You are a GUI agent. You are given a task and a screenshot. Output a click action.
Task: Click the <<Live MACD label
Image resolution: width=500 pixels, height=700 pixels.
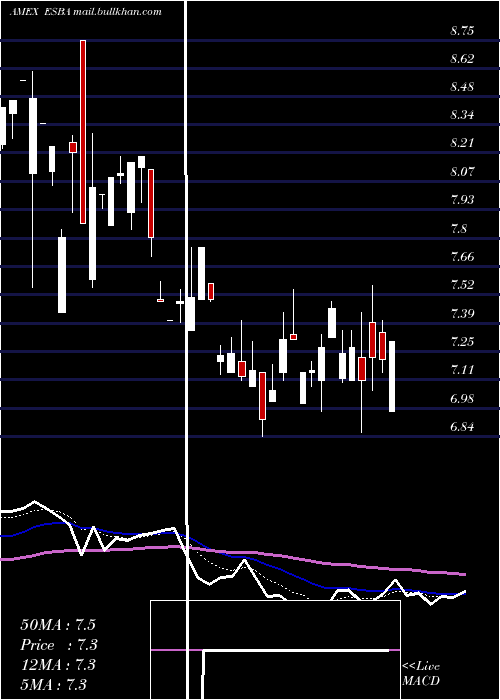[x=421, y=674]
